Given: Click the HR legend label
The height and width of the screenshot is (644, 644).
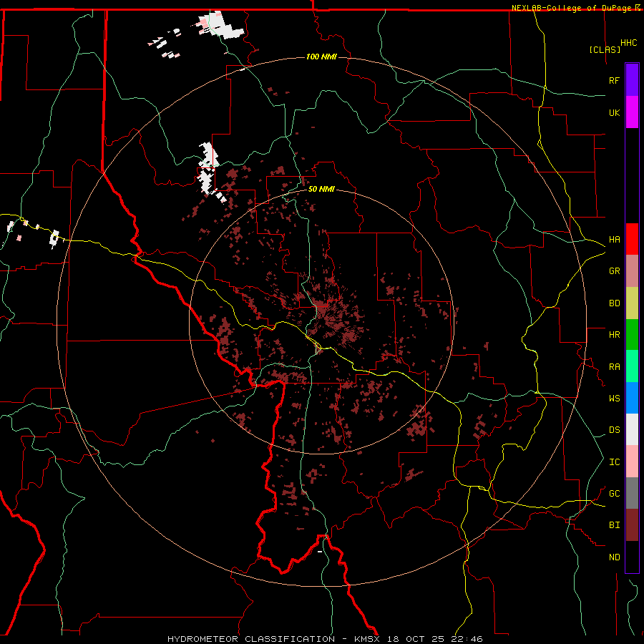Looking at the screenshot, I should tap(614, 335).
